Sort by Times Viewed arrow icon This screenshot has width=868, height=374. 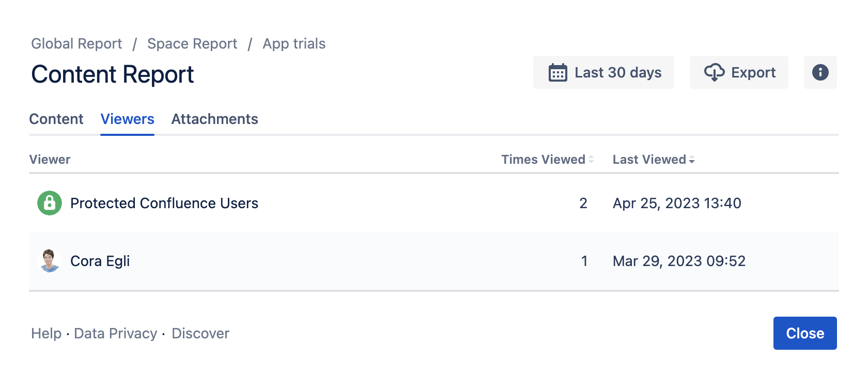[x=591, y=160]
